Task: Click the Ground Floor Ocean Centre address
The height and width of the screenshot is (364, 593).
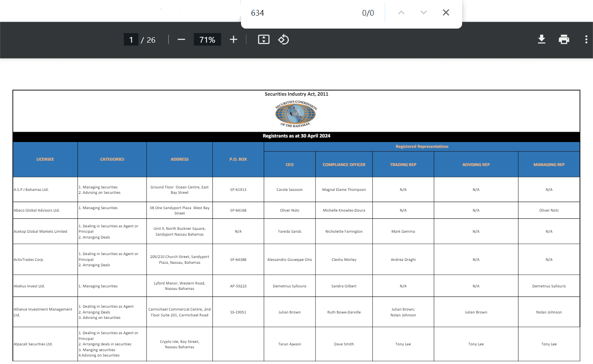Action: pyautogui.click(x=180, y=190)
